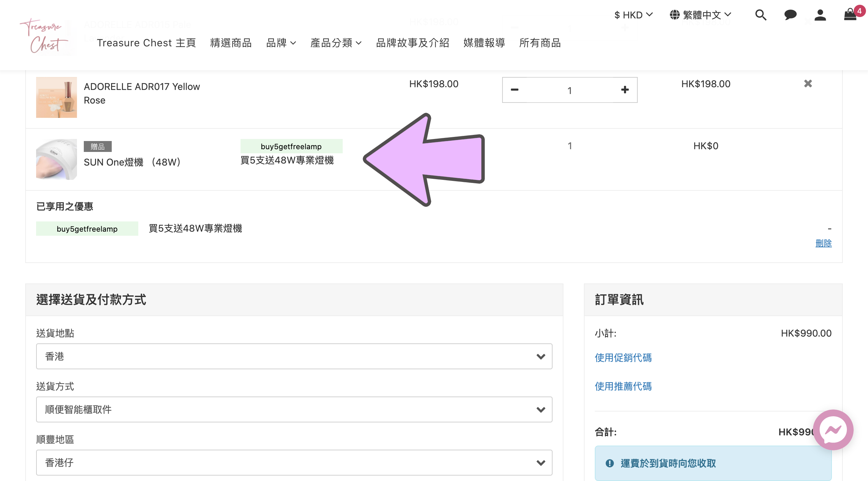Click the 使用推薦代碼 link
The image size is (868, 481).
[x=623, y=386]
